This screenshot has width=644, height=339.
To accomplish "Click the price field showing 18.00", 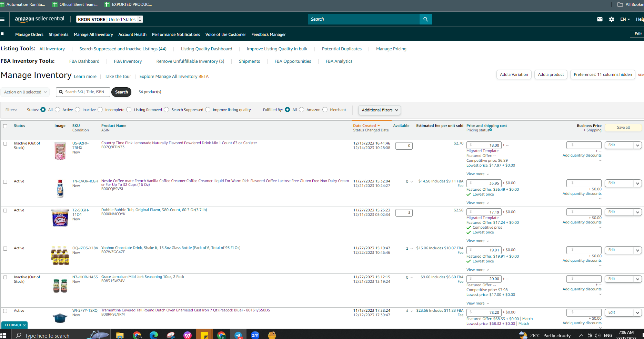I will (484, 145).
